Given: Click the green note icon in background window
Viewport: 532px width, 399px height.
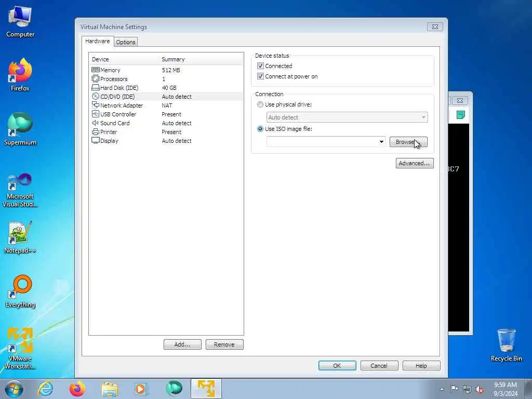Looking at the screenshot, I should tap(460, 115).
